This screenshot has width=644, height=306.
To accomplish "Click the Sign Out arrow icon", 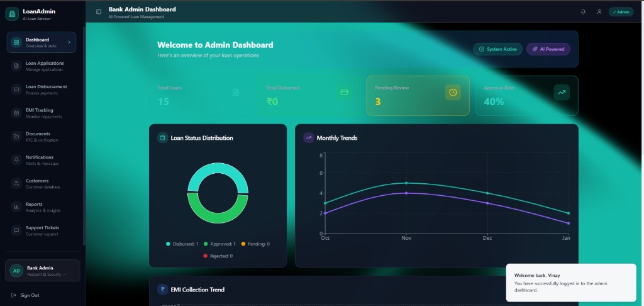I will pyautogui.click(x=14, y=295).
